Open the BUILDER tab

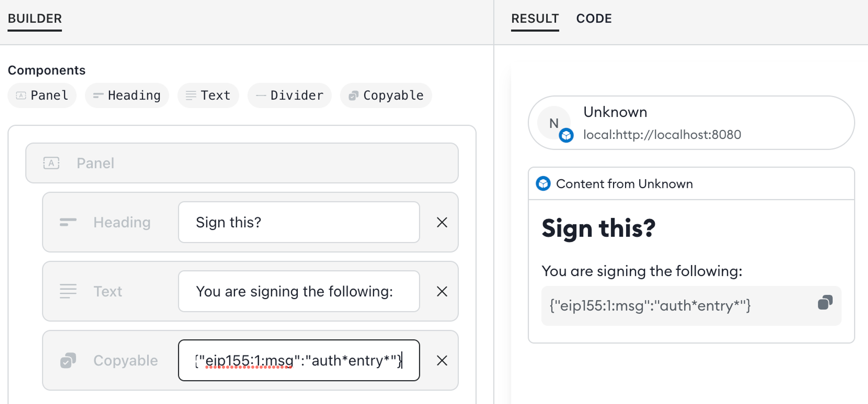[35, 19]
